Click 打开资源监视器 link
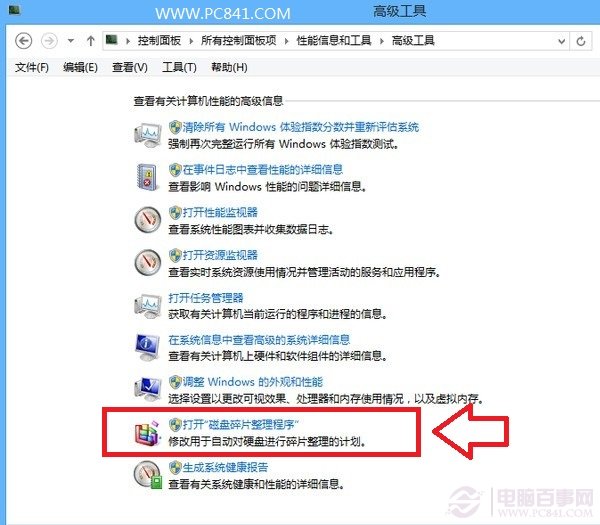 220,255
